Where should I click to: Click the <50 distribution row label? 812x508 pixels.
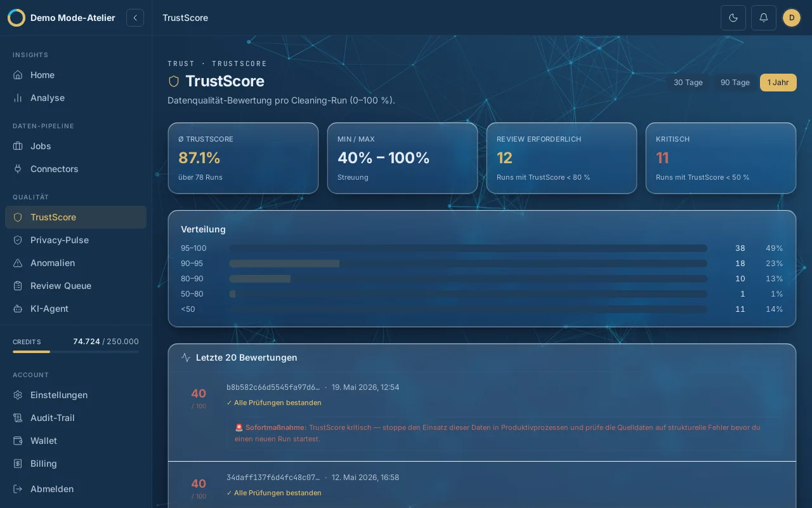click(188, 309)
